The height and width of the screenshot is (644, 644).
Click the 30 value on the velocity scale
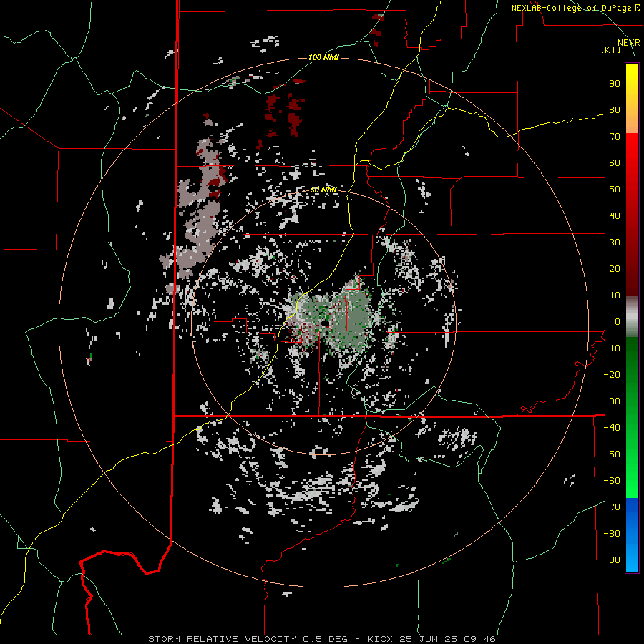pos(615,243)
